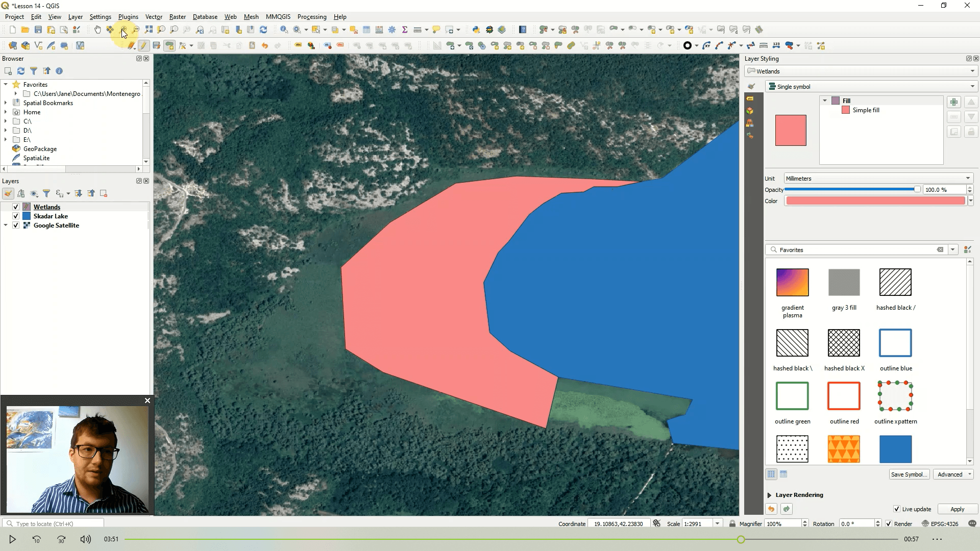Disable the Live update checkbox

(897, 509)
